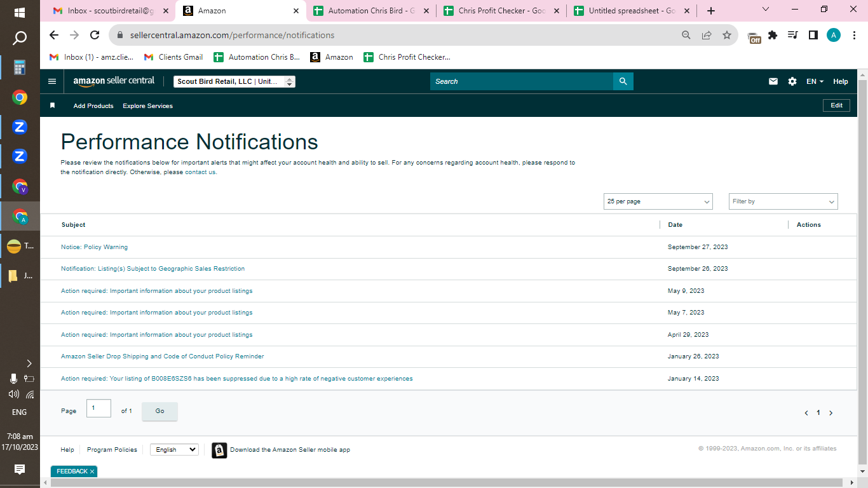Open the Chrome three-dot menu
Screen dimensions: 868x488
point(854,36)
